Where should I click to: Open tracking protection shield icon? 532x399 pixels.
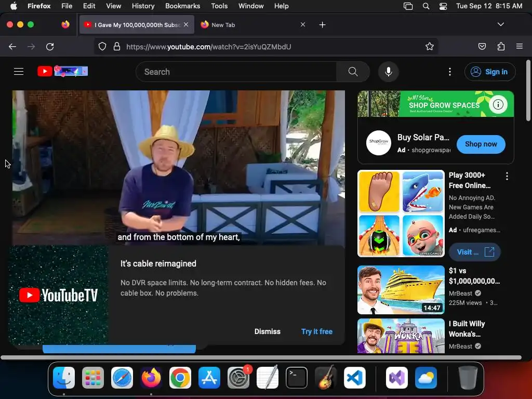(x=102, y=46)
